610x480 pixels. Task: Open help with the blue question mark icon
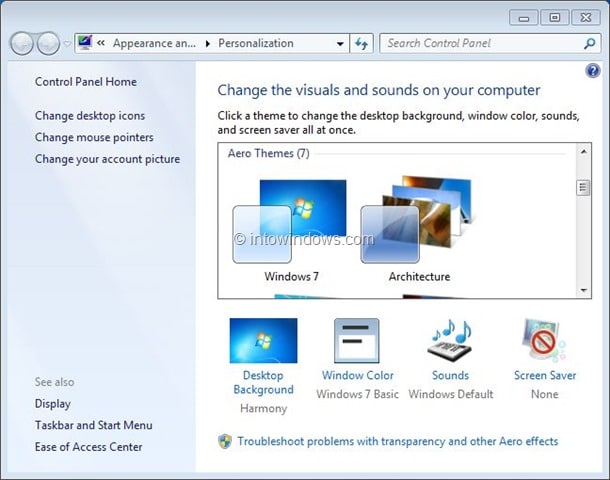coord(592,71)
